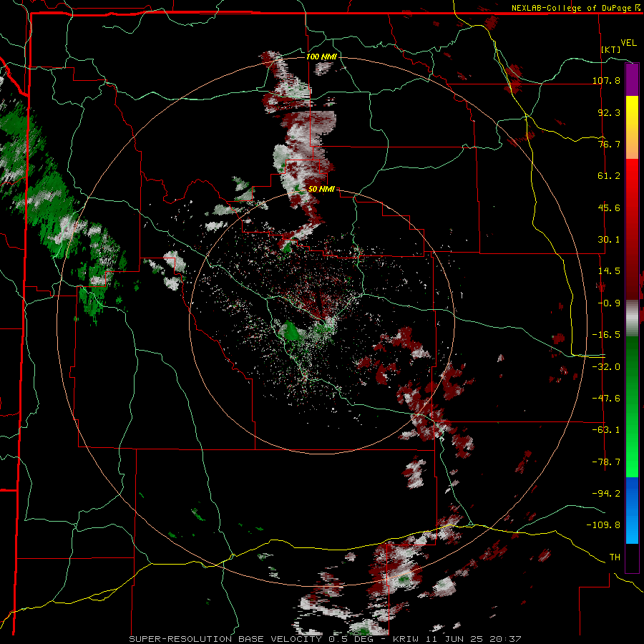Screen dimensions: 644x644
Task: Click the purple segment of the color bar
Action: [x=632, y=79]
